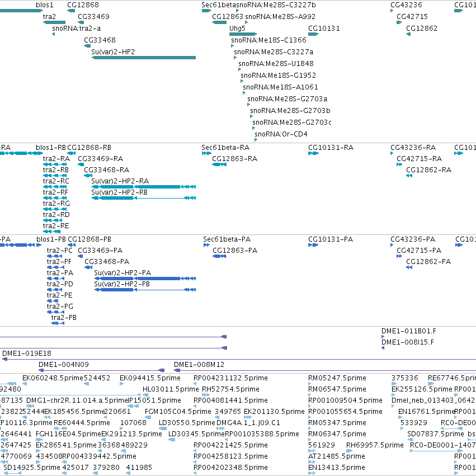The height and width of the screenshot is (476, 476).
Task: Select the RH52754.5prime EST label
Action: pyautogui.click(x=230, y=389)
